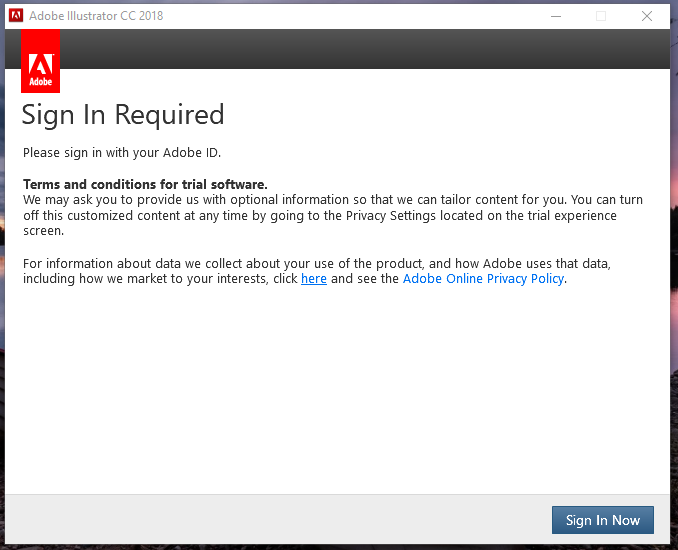Screen dimensions: 678x550
Task: Close the Sign In Required dialog
Action: click(647, 15)
